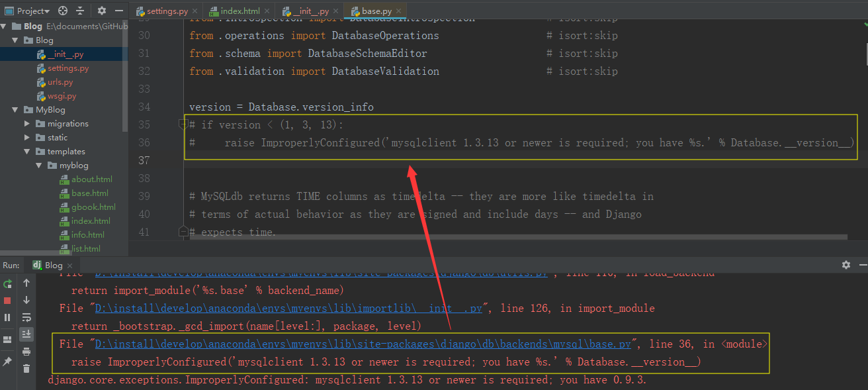Close the index.html editor tab
The height and width of the screenshot is (390, 868).
click(x=268, y=11)
